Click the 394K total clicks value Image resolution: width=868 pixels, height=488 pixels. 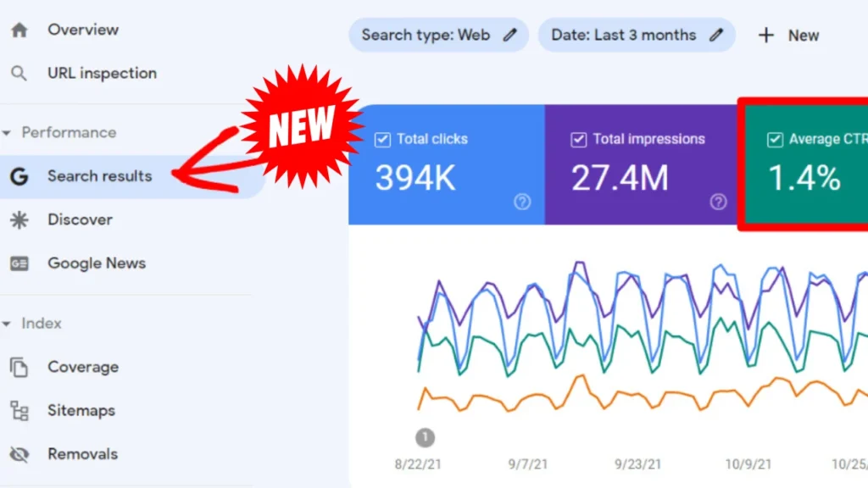(x=415, y=178)
